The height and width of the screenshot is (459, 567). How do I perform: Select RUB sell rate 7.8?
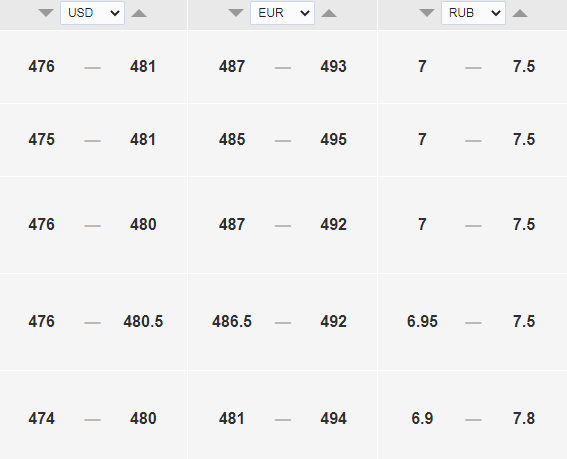(524, 418)
